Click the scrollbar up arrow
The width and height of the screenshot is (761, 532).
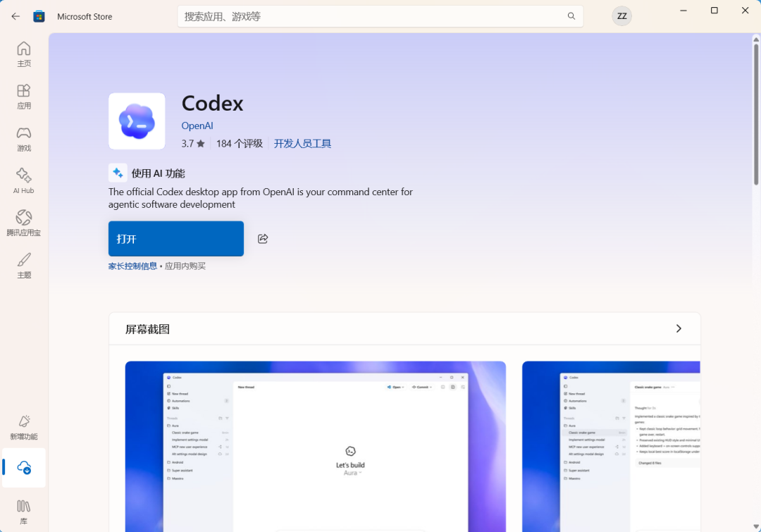click(756, 39)
